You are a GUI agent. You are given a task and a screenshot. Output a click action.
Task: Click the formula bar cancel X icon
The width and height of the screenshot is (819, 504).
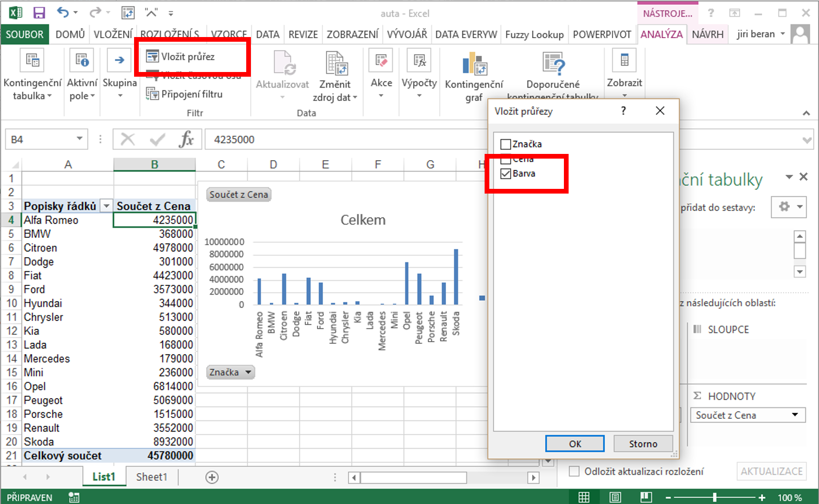pos(127,139)
